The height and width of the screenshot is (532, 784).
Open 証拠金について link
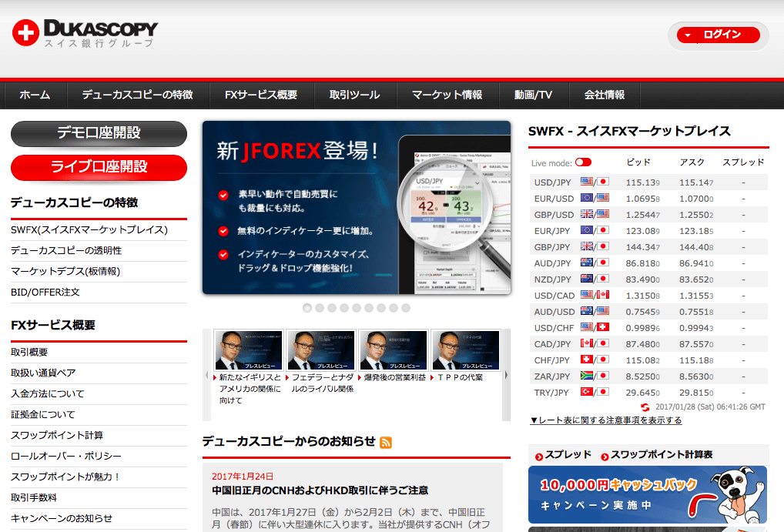43,414
